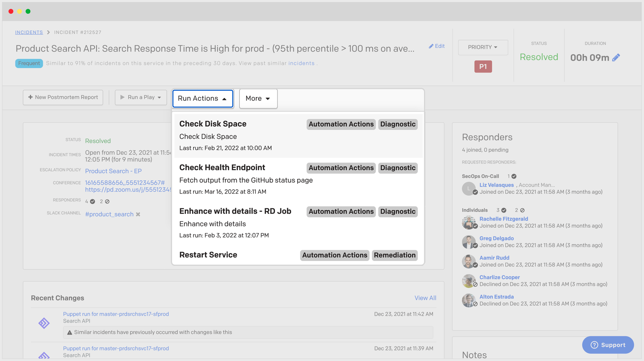Click the joined checkmark icon beside SecOps On-Call

click(513, 176)
